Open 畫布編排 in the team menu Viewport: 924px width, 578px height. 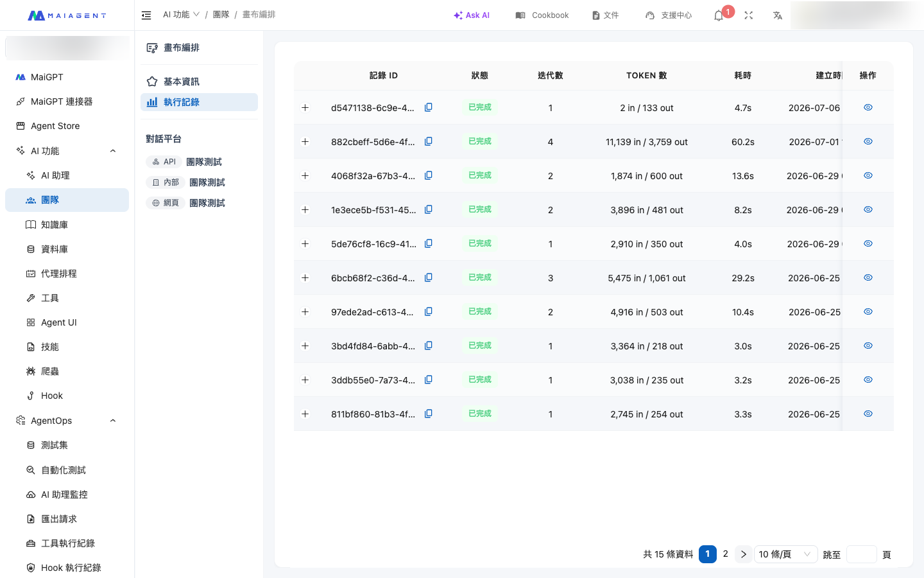[199, 48]
